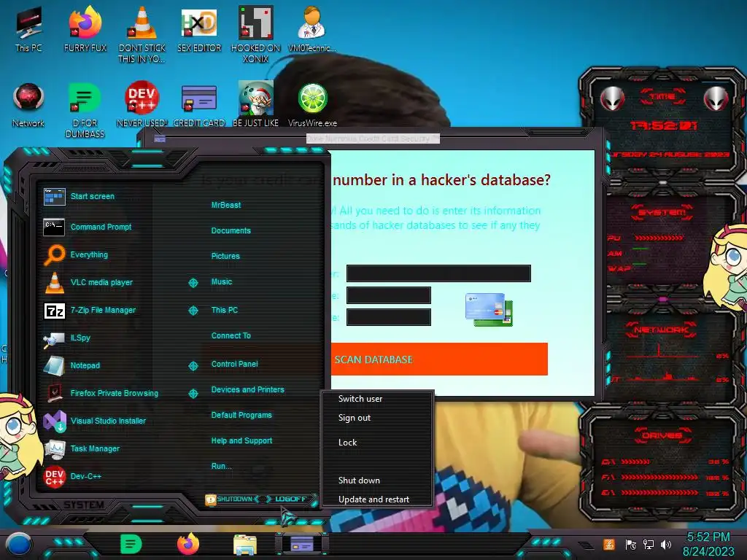
Task: Open the HOOKED ON XONIX desktop icon
Action: pyautogui.click(x=256, y=34)
